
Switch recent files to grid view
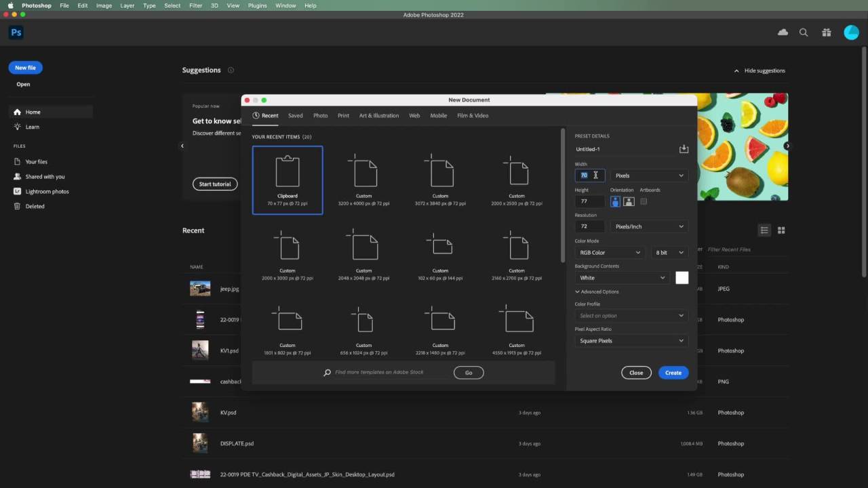pyautogui.click(x=781, y=230)
